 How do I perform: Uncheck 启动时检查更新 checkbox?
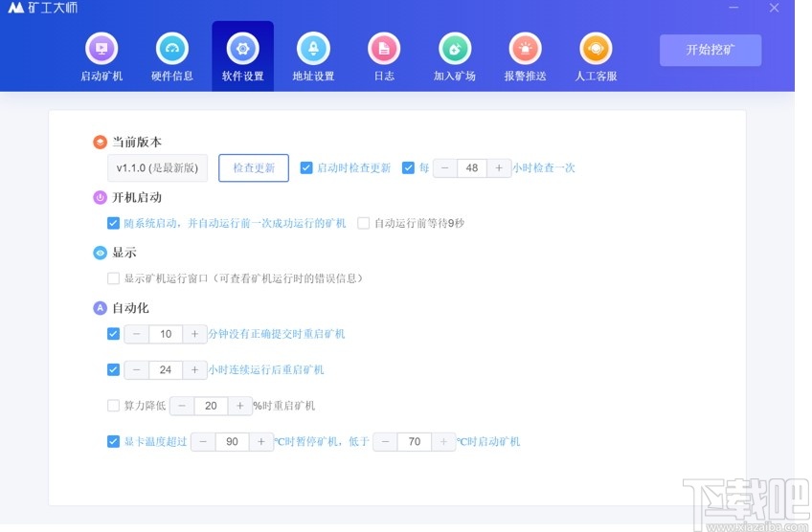click(306, 167)
